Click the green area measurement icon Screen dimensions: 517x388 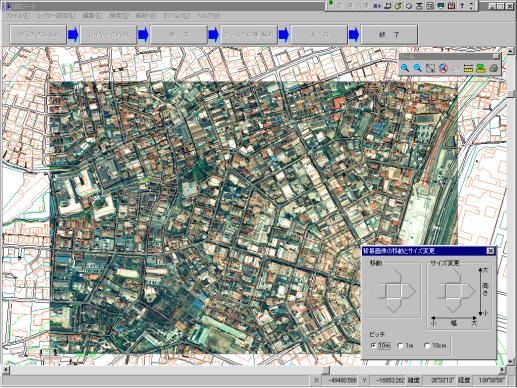(481, 68)
